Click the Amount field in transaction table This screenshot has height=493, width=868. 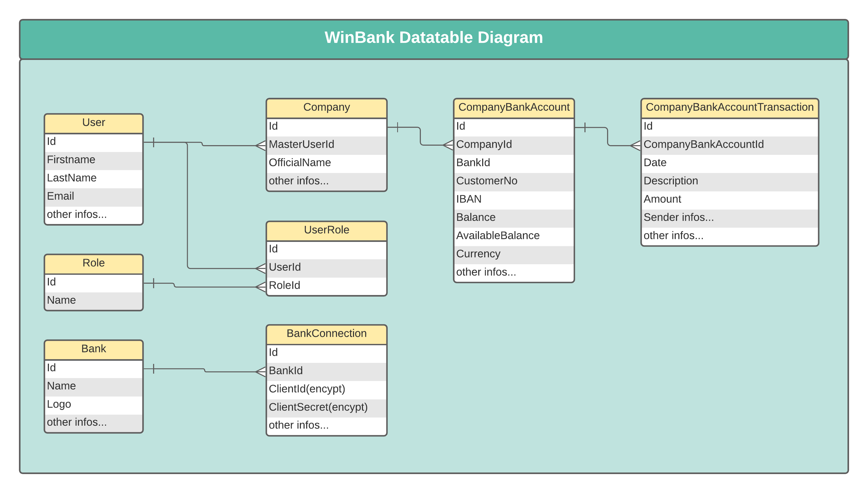(x=662, y=199)
